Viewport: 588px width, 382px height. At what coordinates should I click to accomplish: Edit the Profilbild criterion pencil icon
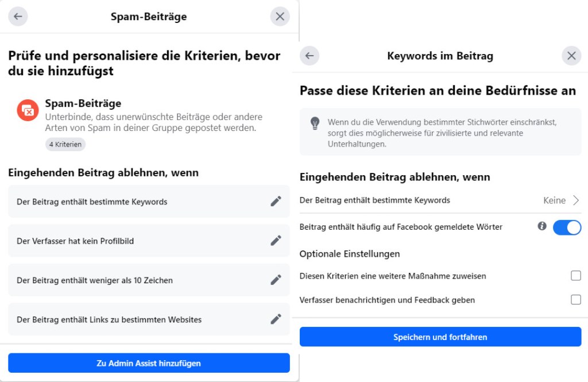(x=276, y=241)
